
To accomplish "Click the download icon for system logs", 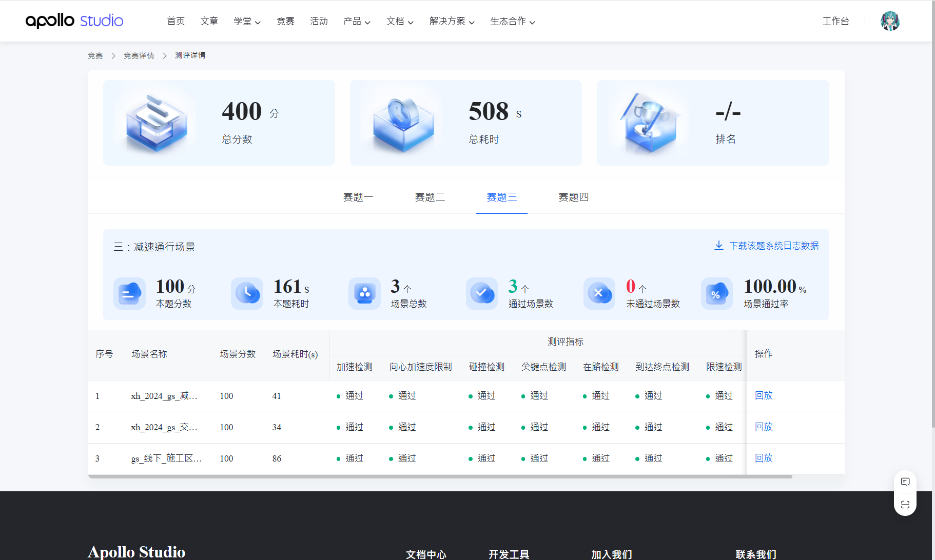I will click(718, 246).
